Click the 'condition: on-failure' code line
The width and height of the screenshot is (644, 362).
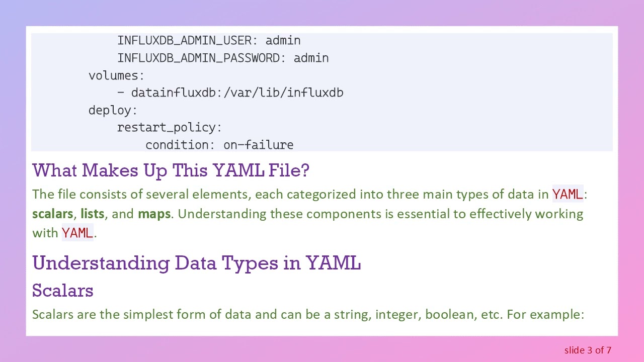pyautogui.click(x=219, y=145)
